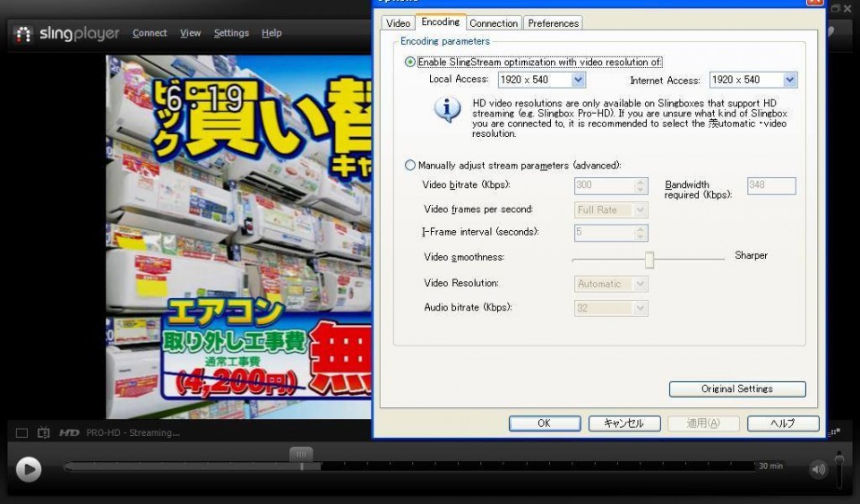Click the square view mode icon
This screenshot has height=504, width=860.
pos(21,433)
